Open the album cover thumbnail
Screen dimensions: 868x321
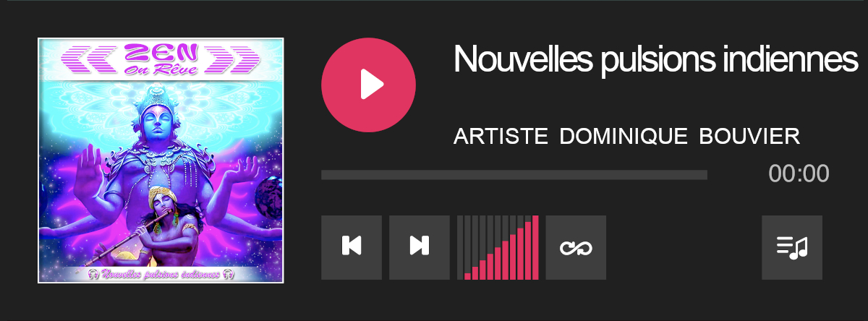point(161,160)
